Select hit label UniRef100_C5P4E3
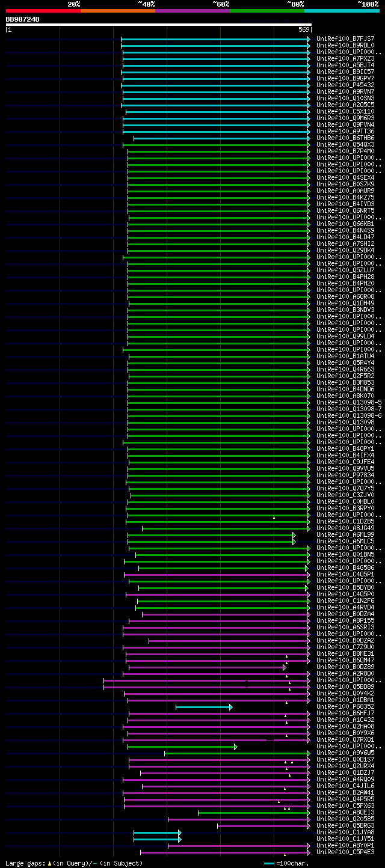The width and height of the screenshot is (385, 868). click(345, 852)
